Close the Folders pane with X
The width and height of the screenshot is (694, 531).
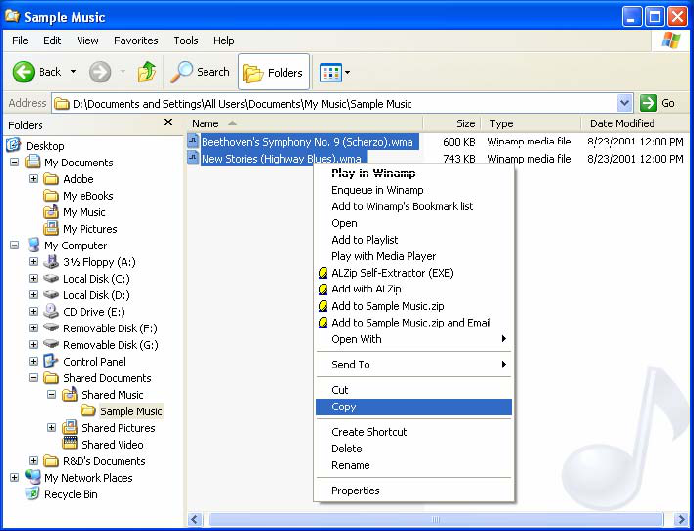pyautogui.click(x=168, y=123)
